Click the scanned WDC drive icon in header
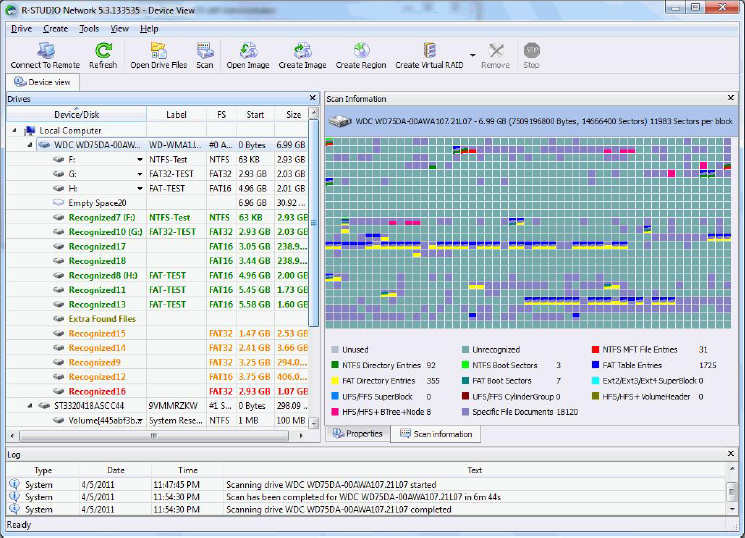745x538 pixels. tap(340, 121)
